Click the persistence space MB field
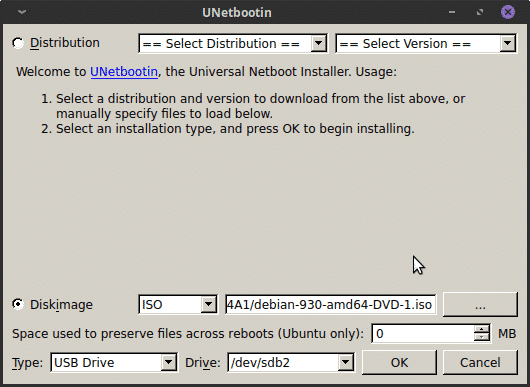 pos(423,334)
